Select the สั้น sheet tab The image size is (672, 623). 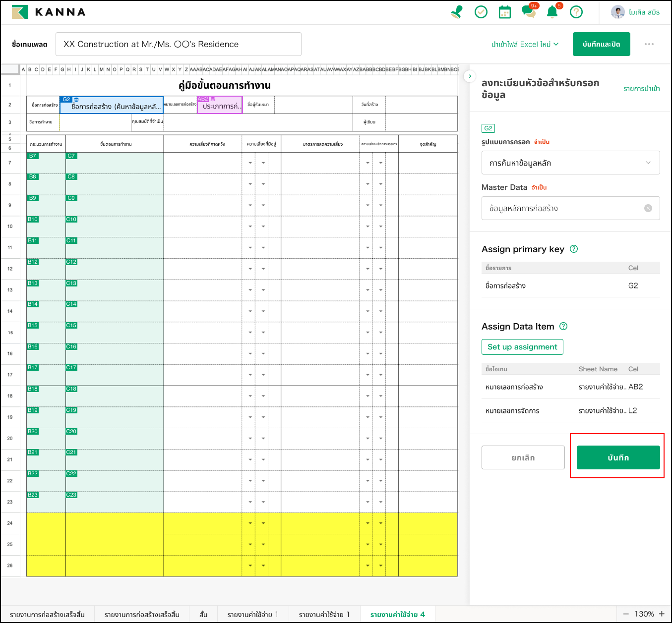click(203, 614)
